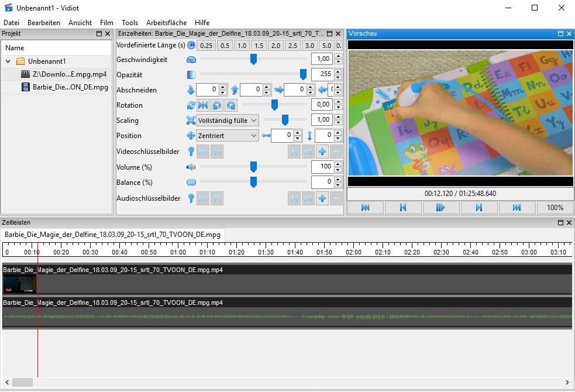Click the Opazität slider handle
575x392 pixels.
pyautogui.click(x=303, y=75)
